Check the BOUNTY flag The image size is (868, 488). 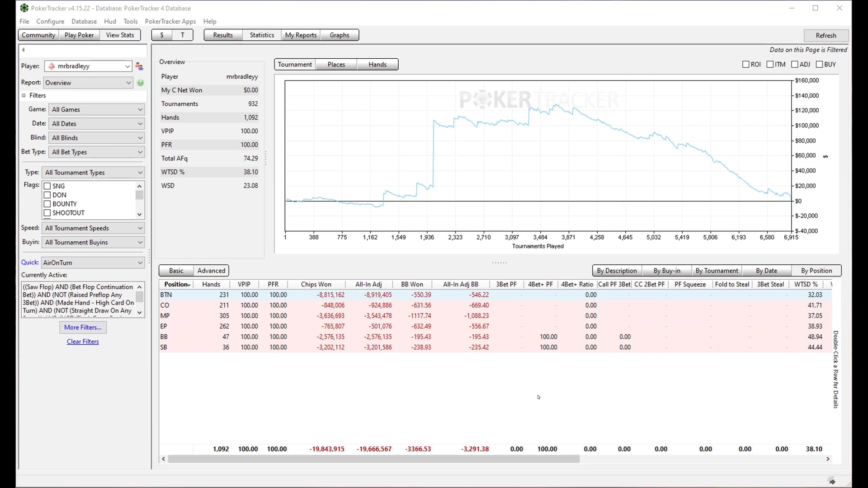[x=47, y=204]
